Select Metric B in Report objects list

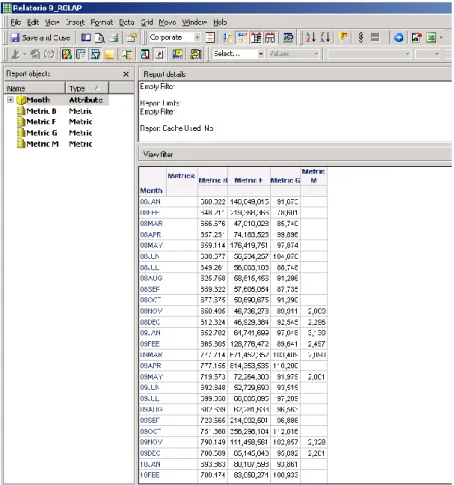click(41, 111)
